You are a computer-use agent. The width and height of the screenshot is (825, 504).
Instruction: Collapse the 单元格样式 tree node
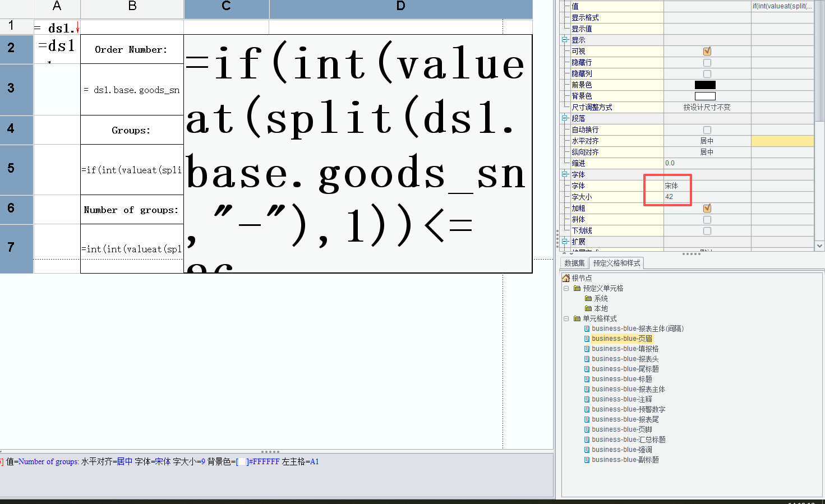(566, 318)
